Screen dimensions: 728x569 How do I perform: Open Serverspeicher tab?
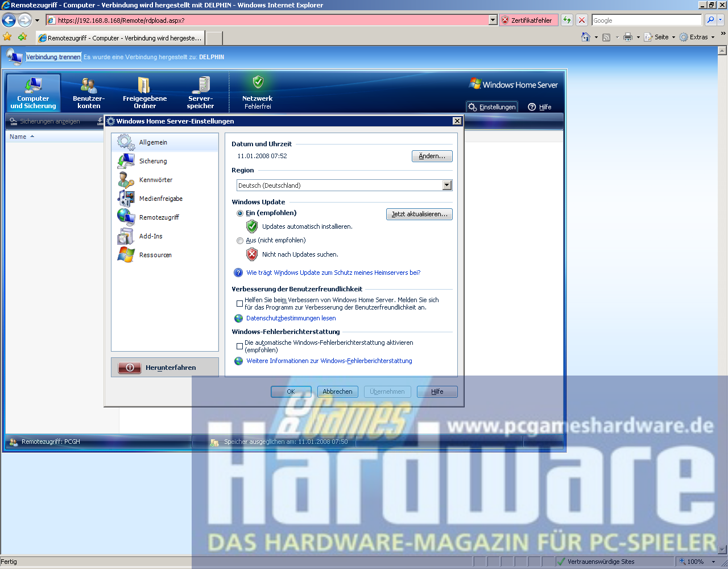tap(200, 93)
